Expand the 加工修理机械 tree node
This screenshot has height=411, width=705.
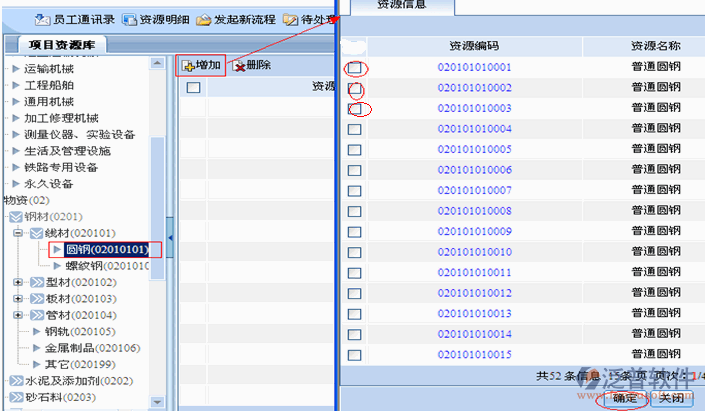click(16, 118)
